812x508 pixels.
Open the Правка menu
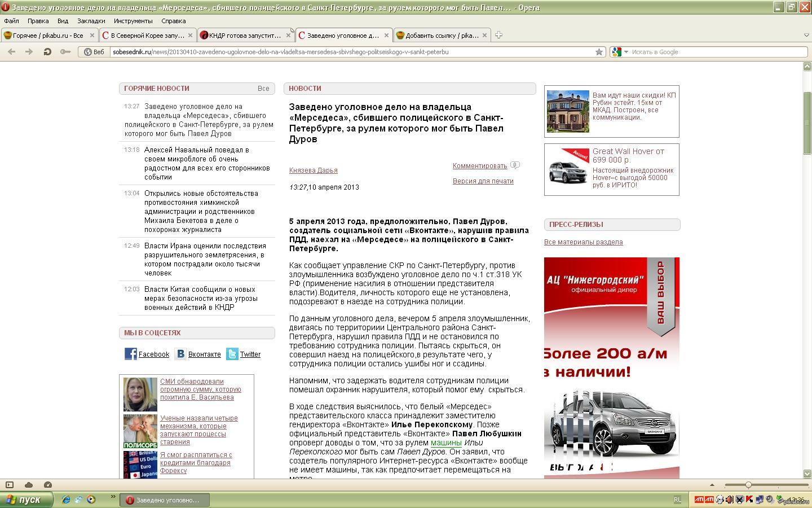[38, 21]
